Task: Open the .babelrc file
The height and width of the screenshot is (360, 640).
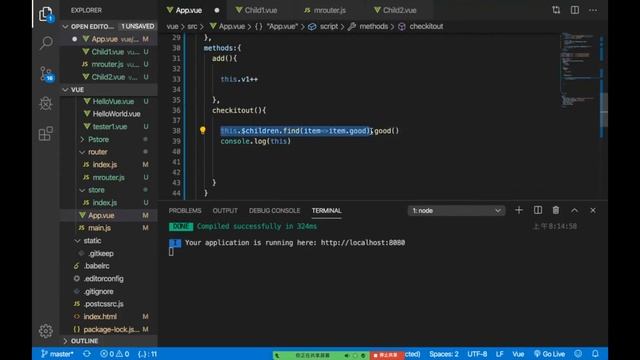Action: 96,266
